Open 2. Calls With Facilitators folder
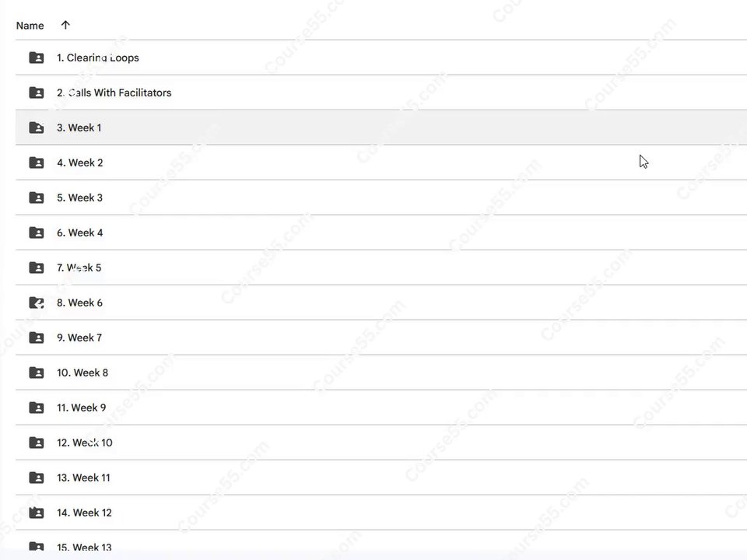 pos(114,93)
